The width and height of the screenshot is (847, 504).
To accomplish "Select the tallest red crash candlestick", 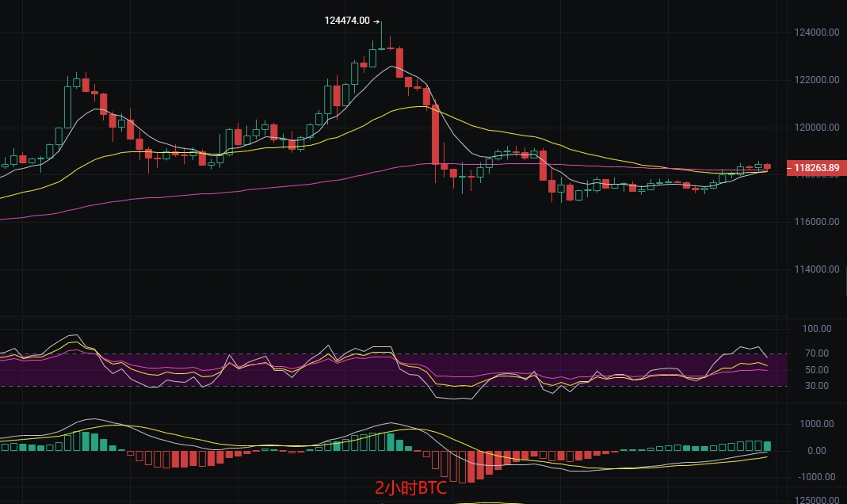I will (x=435, y=135).
